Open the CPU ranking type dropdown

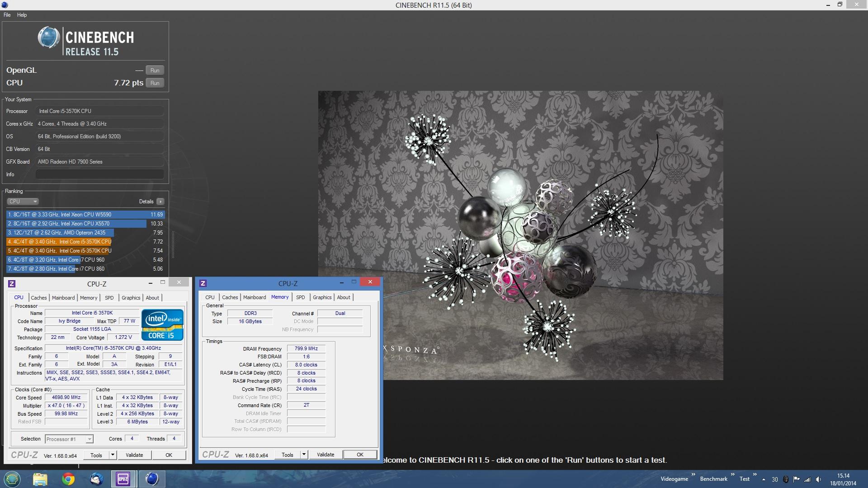(x=23, y=202)
